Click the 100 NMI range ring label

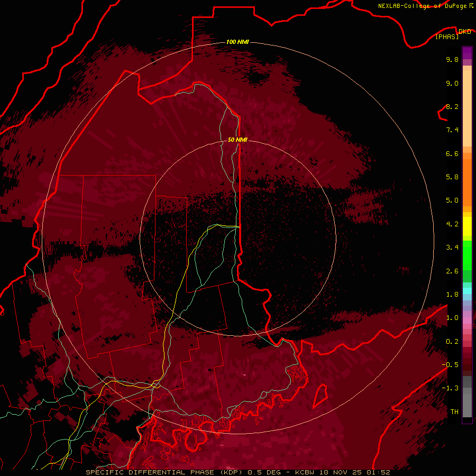coord(237,42)
